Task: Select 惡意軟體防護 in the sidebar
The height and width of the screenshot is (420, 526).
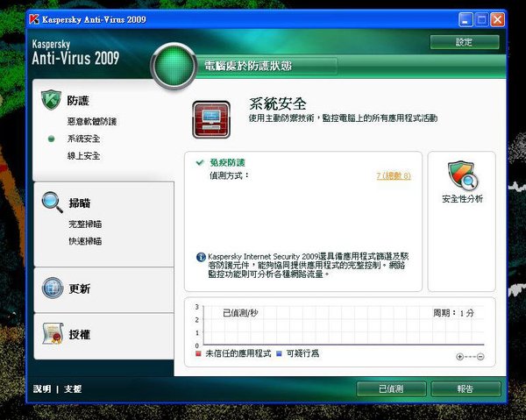Action: [x=91, y=121]
